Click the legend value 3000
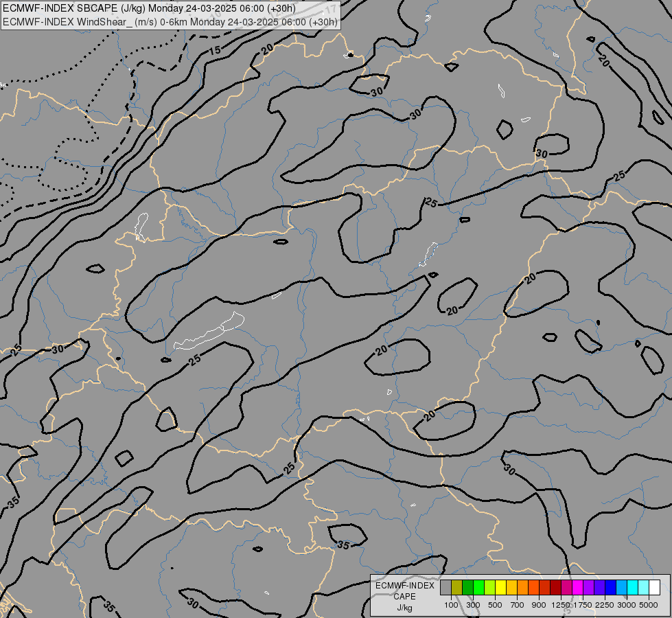The width and height of the screenshot is (672, 618). click(x=627, y=605)
